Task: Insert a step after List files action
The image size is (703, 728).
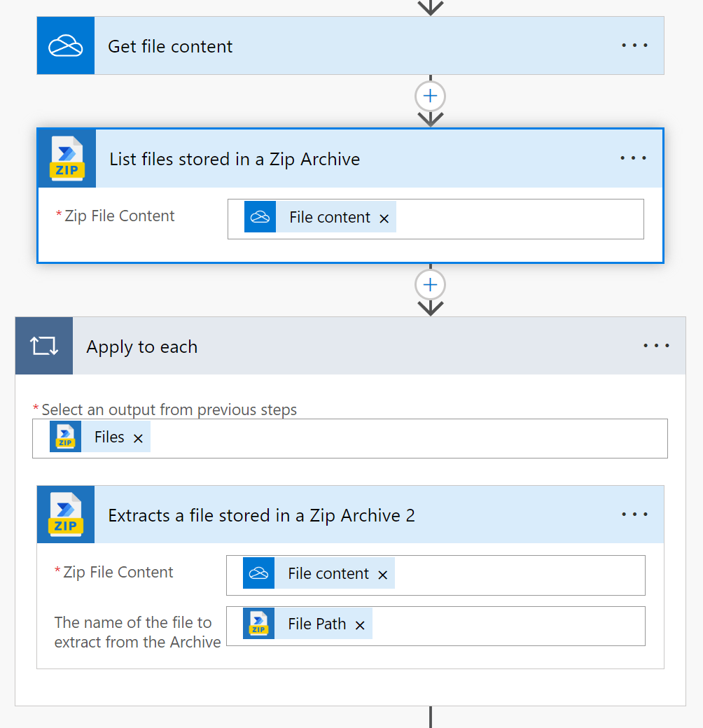Action: coord(429,285)
